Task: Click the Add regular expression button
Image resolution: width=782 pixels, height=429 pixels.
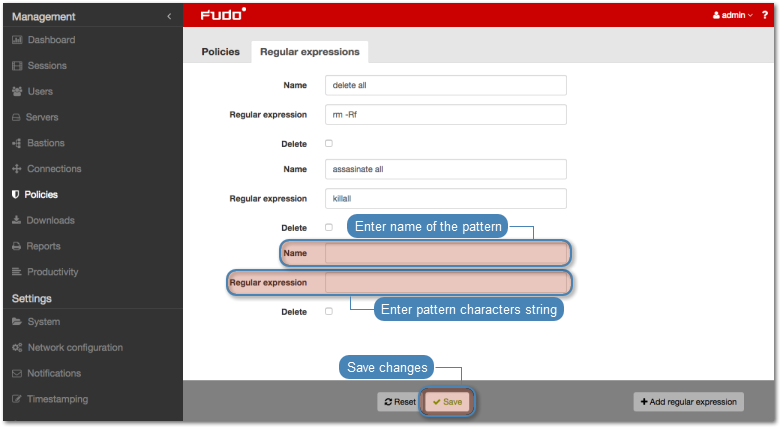Action: tap(688, 402)
